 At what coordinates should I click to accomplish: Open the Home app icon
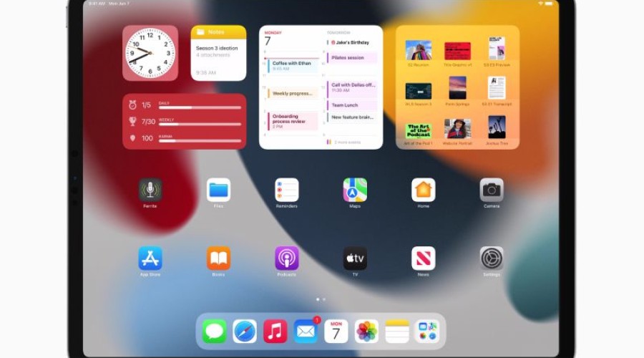point(424,190)
